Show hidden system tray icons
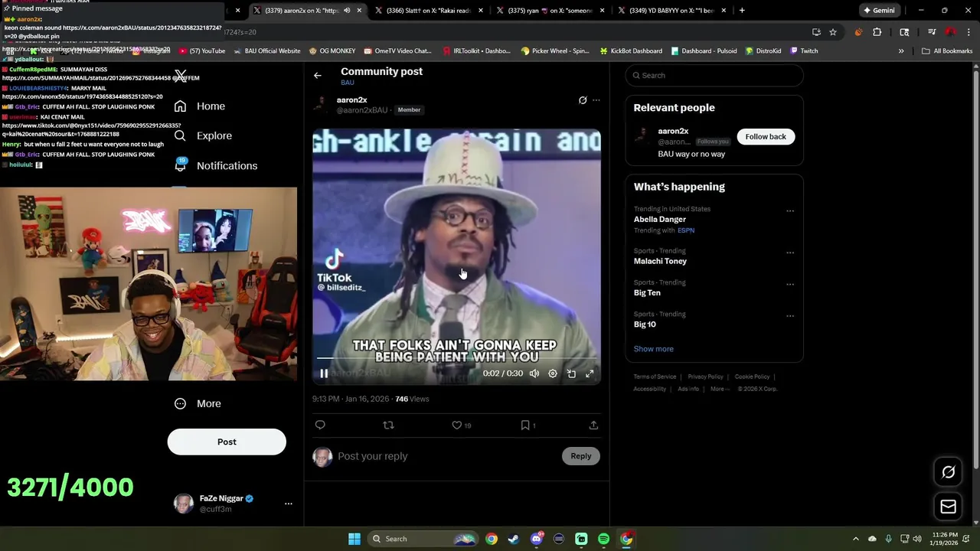Viewport: 980px width, 551px height. 856,539
